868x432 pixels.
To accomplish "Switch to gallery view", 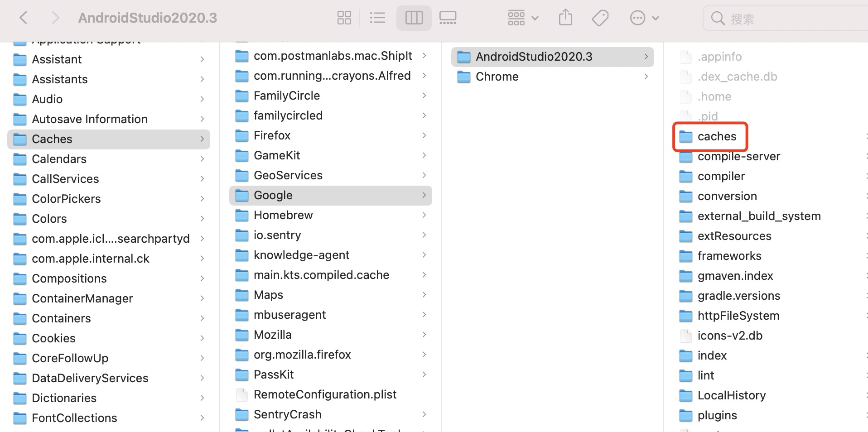I will click(x=448, y=18).
